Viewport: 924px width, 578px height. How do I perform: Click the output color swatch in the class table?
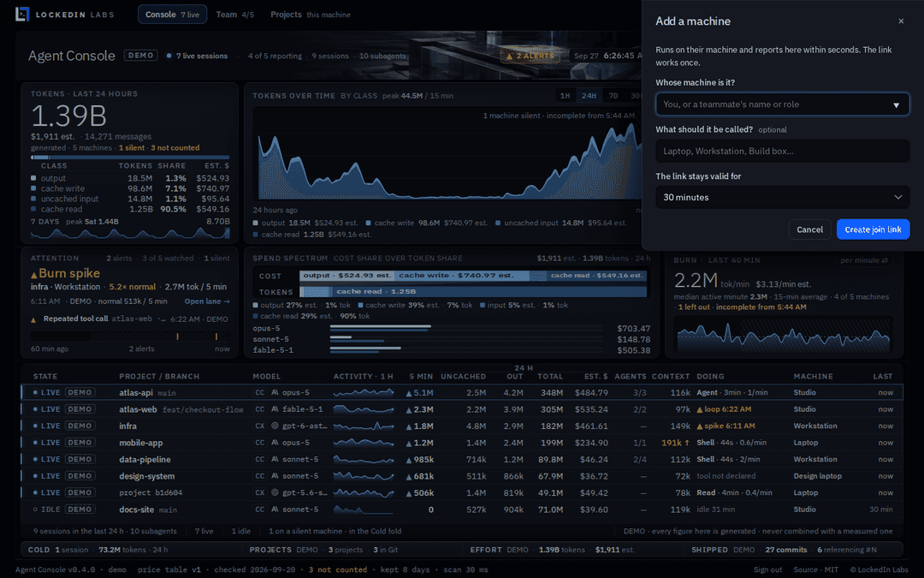[33, 178]
